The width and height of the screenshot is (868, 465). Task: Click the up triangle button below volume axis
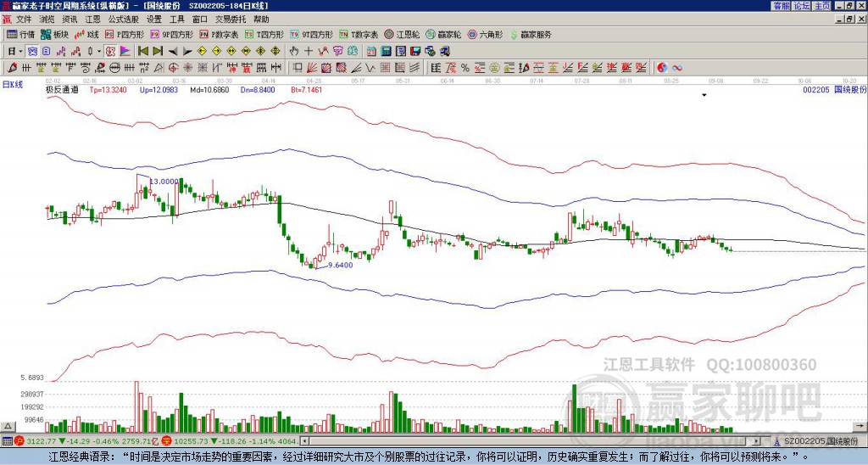tap(8, 426)
